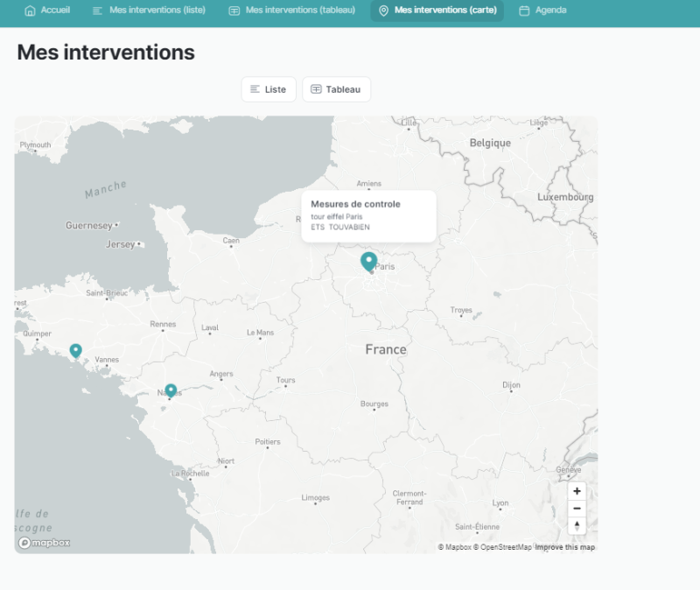The image size is (700, 590).
Task: Click the calendar icon beside Agenda
Action: click(523, 11)
